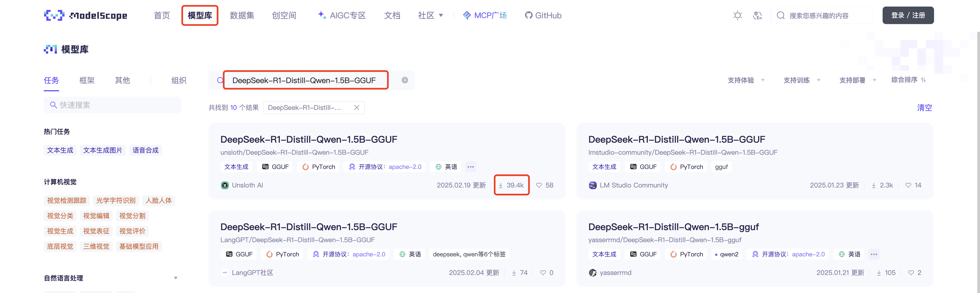Switch to the 框架 tab
980x293 pixels.
click(87, 81)
